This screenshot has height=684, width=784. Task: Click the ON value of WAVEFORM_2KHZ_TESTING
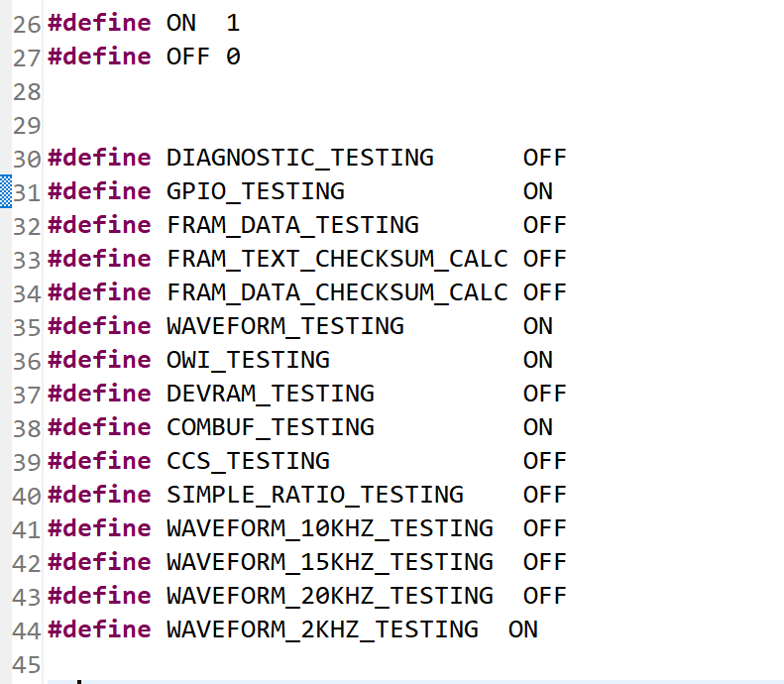(523, 629)
